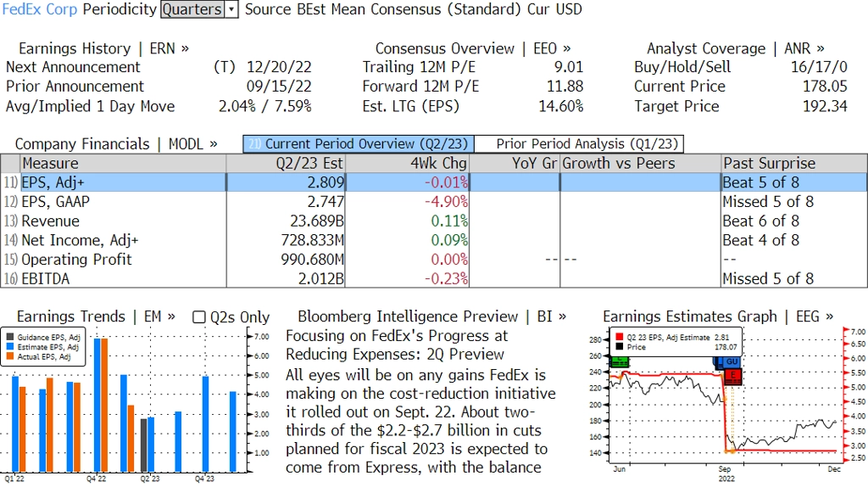Click the -4.90% EPS GAAP change
This screenshot has height=487, width=868.
446,202
